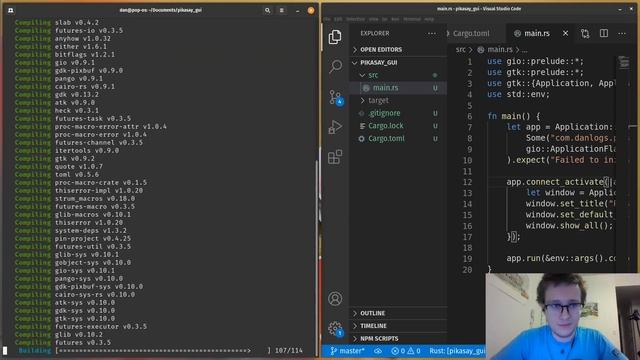The height and width of the screenshot is (360, 640).
Task: Click 'Compiling slab v0.4.2' terminal line
Action: pyautogui.click(x=57, y=22)
